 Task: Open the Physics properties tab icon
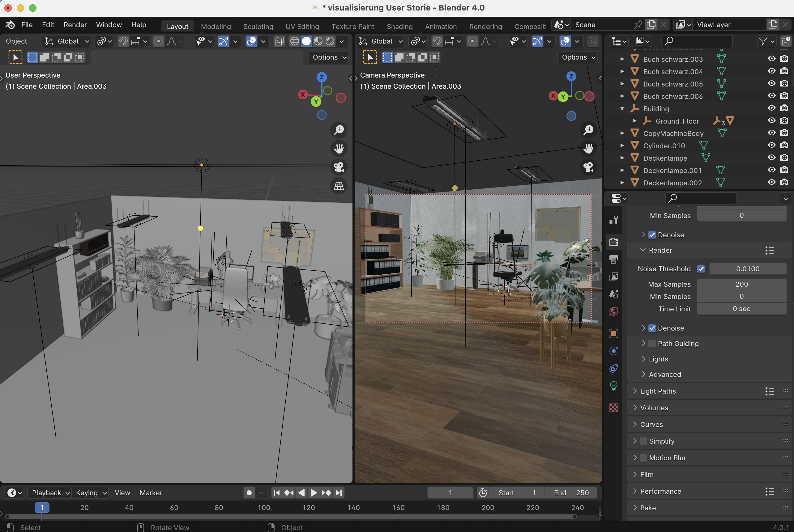(x=613, y=351)
